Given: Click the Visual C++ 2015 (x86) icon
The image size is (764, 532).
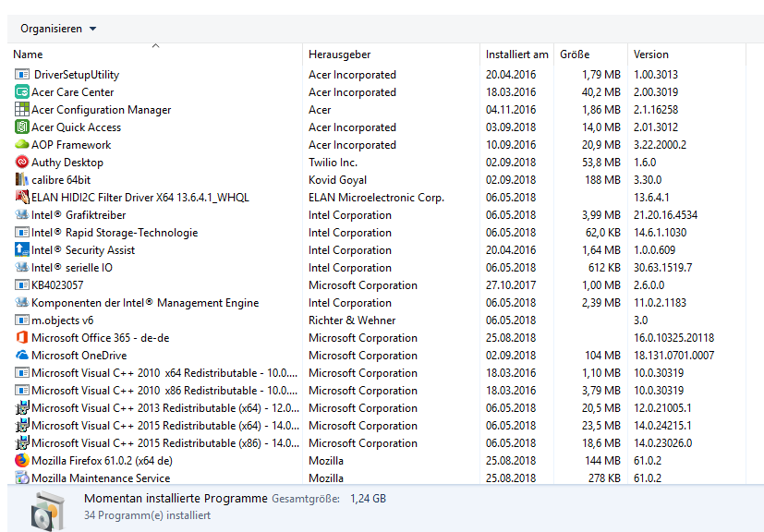Looking at the screenshot, I should coord(22,442).
